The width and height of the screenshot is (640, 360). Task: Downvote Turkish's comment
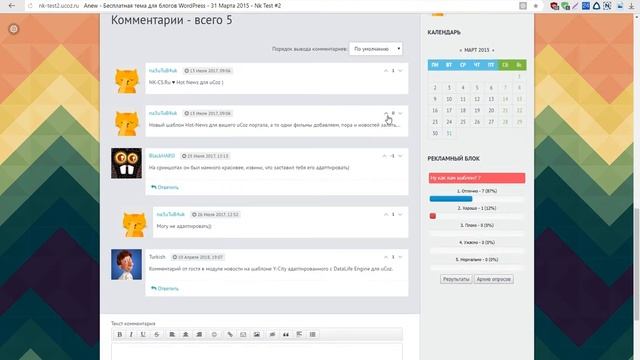coord(400,257)
